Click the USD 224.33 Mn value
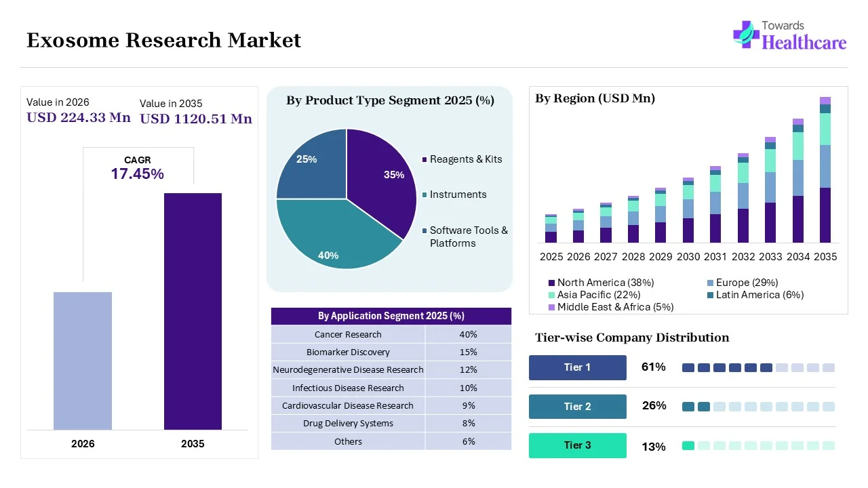Image resolution: width=868 pixels, height=488 pixels. pyautogui.click(x=79, y=117)
